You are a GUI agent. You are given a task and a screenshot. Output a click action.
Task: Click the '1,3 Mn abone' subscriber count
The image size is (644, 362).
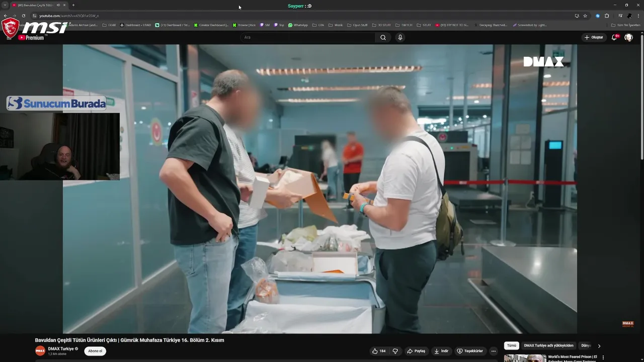pyautogui.click(x=57, y=354)
